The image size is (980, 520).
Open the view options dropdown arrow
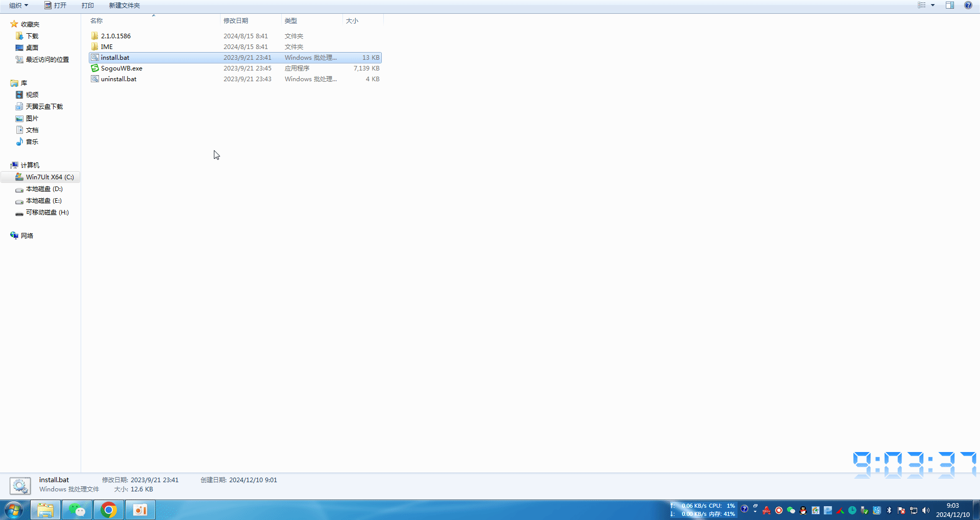point(933,5)
